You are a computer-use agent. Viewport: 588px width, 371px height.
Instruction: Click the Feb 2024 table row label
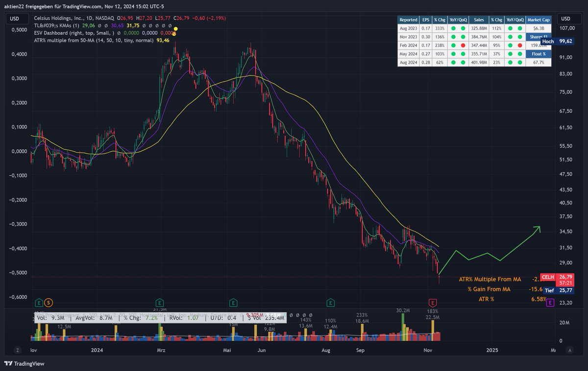[x=408, y=45]
